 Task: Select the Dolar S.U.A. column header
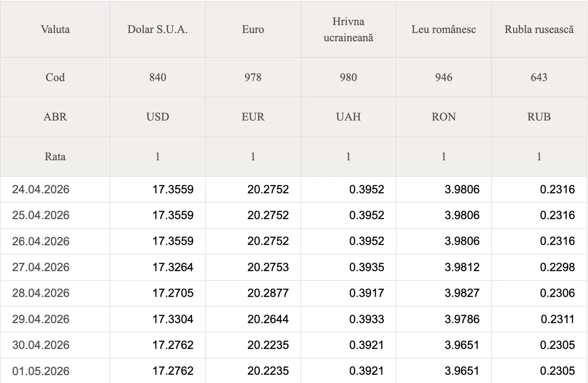point(158,29)
